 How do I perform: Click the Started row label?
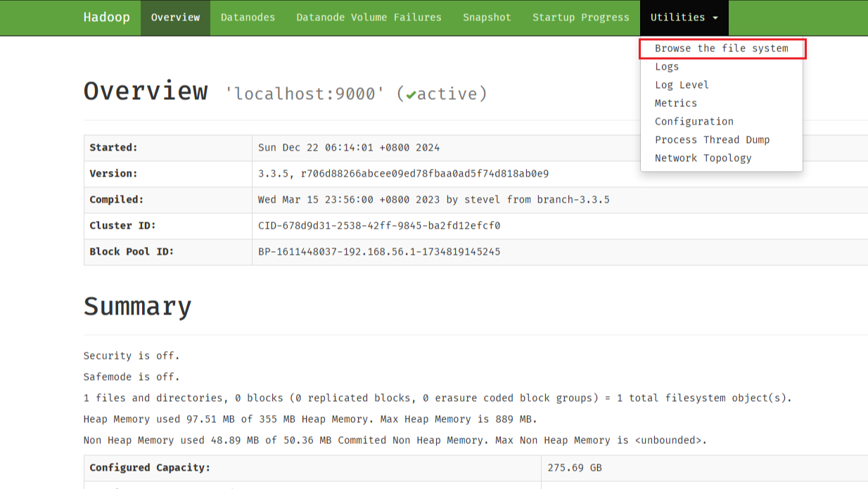(114, 148)
